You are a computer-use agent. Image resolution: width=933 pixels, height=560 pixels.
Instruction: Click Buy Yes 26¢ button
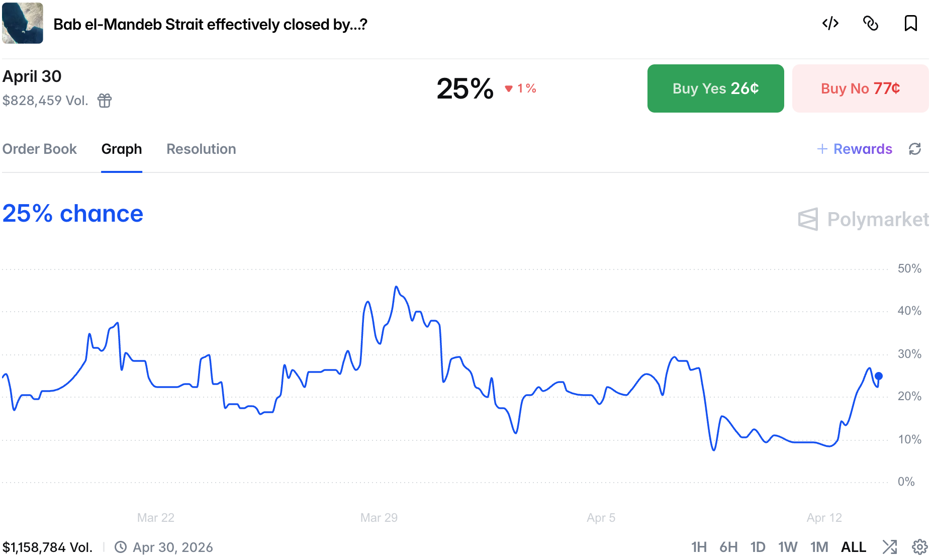click(715, 88)
